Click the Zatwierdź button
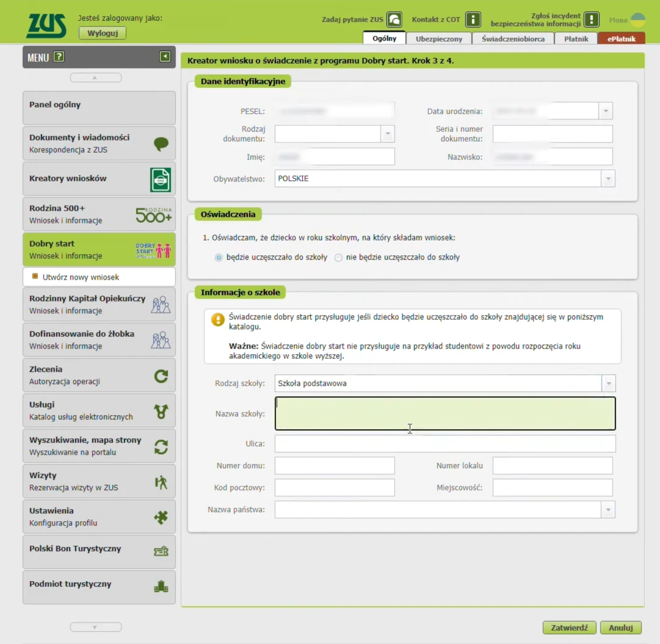 (x=569, y=628)
